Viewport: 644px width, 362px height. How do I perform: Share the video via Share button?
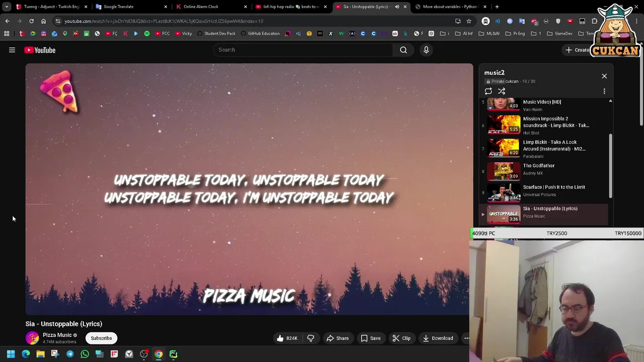pos(338,338)
